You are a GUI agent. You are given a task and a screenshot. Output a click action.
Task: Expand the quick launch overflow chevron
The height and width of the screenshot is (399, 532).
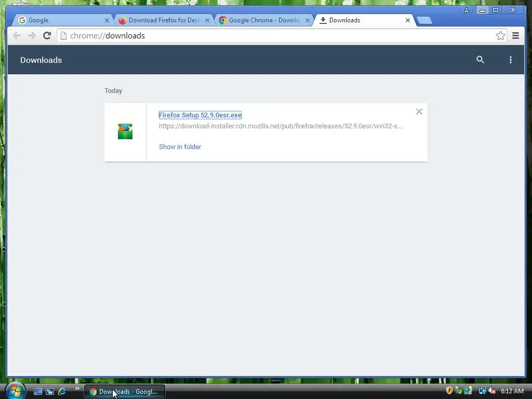coord(77,389)
